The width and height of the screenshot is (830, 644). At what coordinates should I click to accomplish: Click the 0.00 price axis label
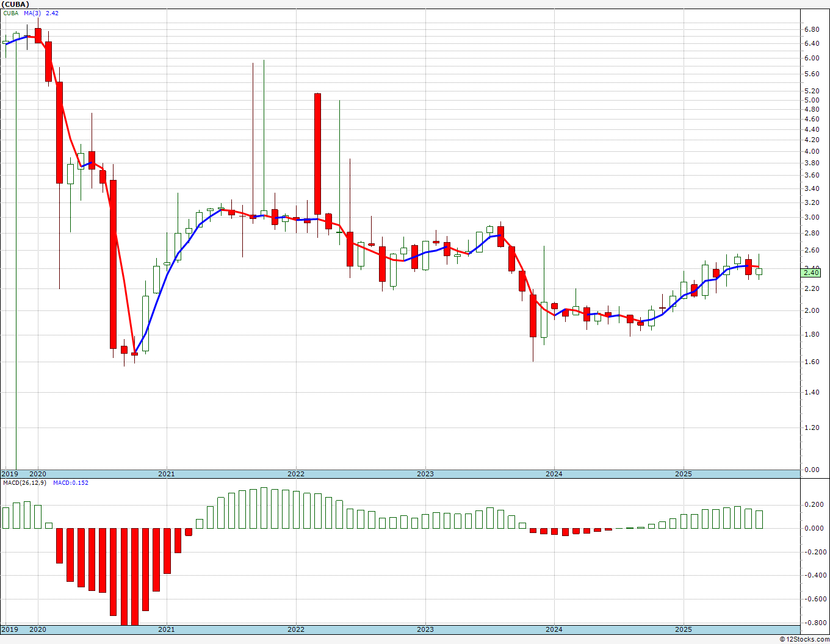pos(811,470)
